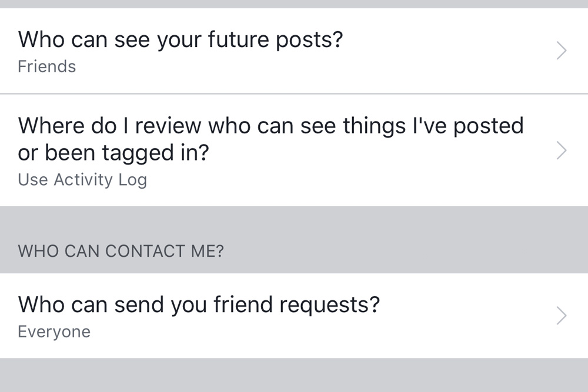Open "Who can send you friend requests?"
This screenshot has height=392, width=588.
[199, 305]
